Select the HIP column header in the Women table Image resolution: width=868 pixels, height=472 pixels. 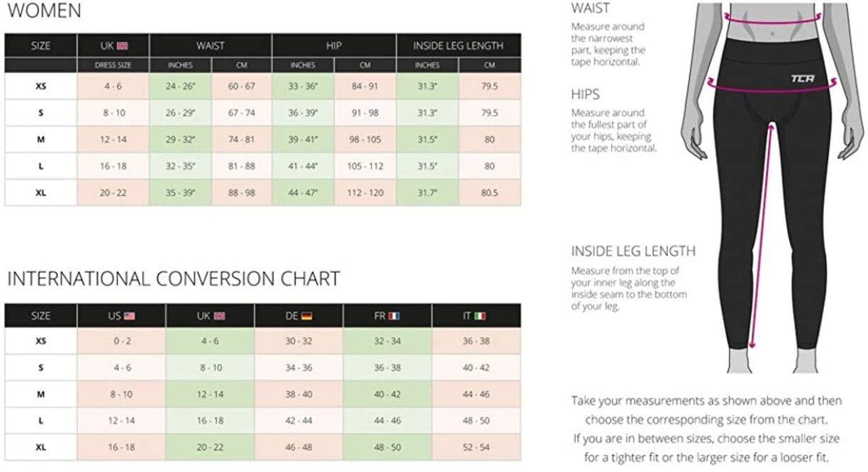334,46
